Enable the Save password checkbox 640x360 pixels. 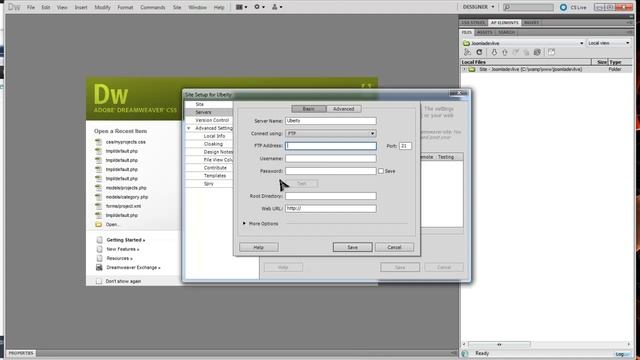click(x=381, y=171)
